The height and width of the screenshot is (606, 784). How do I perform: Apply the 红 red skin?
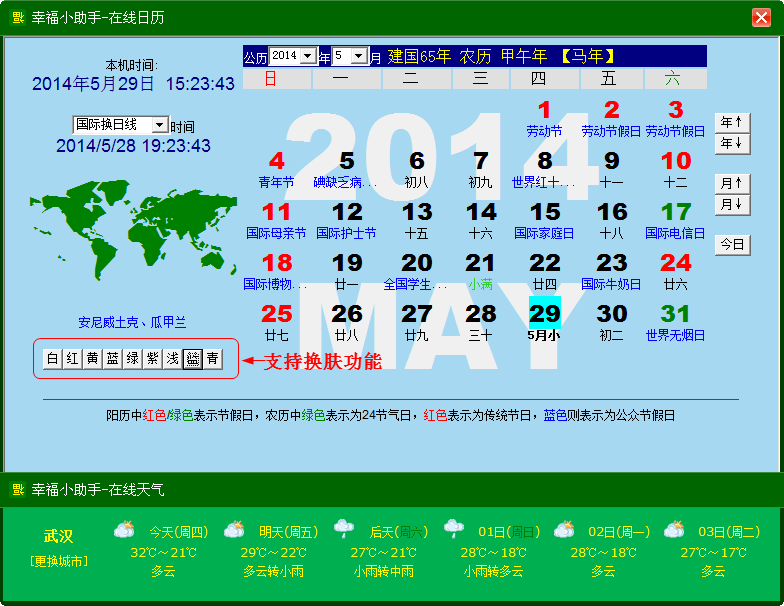point(72,358)
